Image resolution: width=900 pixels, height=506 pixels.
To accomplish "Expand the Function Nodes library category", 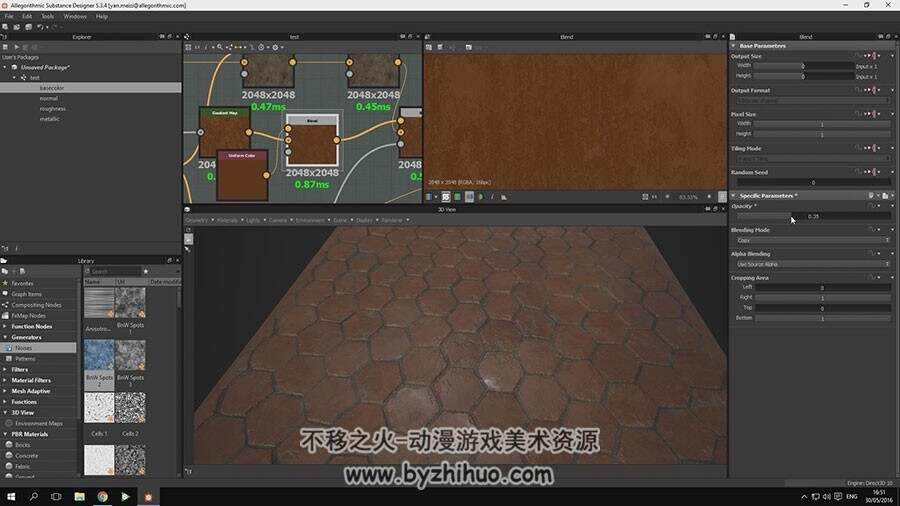I will [5, 326].
